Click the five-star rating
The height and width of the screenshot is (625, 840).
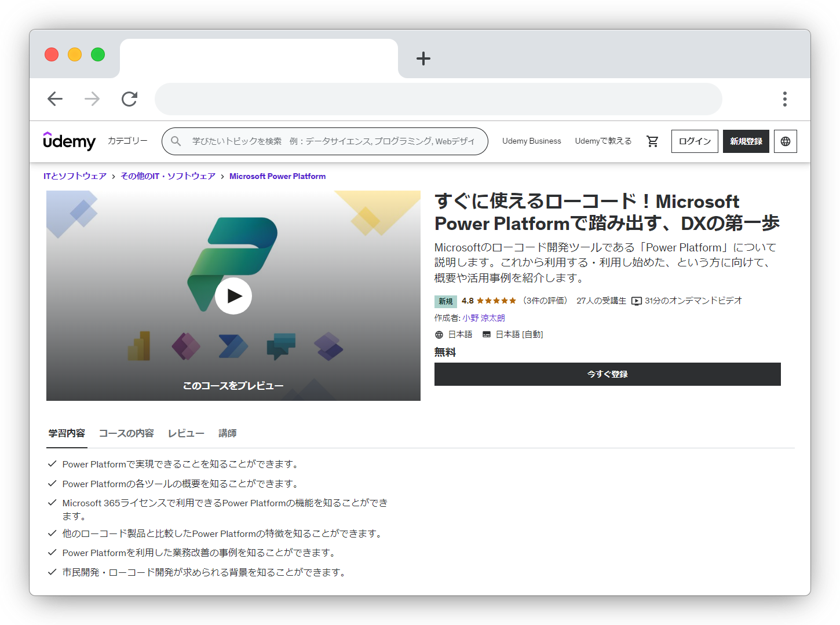click(496, 301)
